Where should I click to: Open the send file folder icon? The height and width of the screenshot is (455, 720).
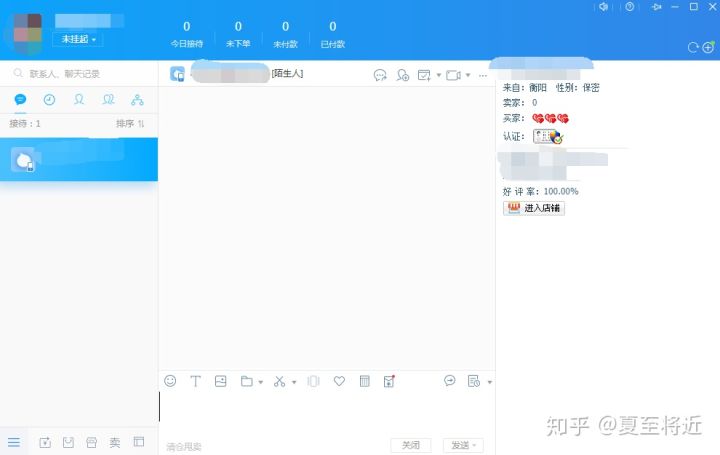click(x=247, y=381)
